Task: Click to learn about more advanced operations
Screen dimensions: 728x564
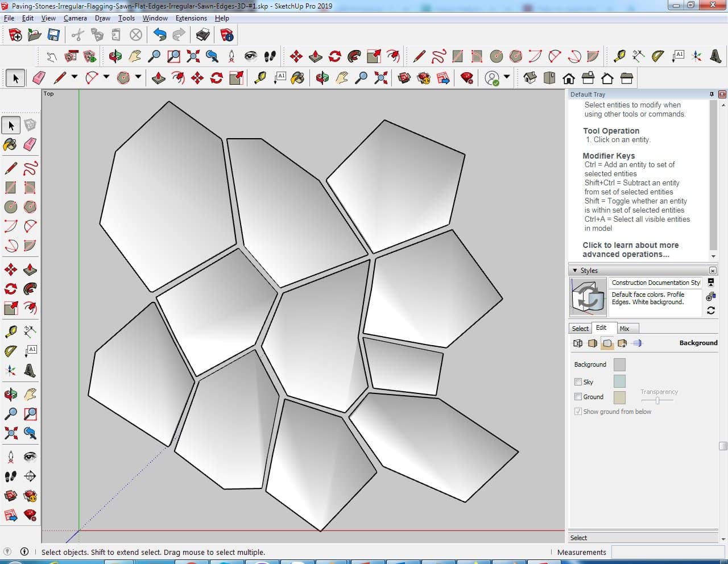Action: [630, 250]
